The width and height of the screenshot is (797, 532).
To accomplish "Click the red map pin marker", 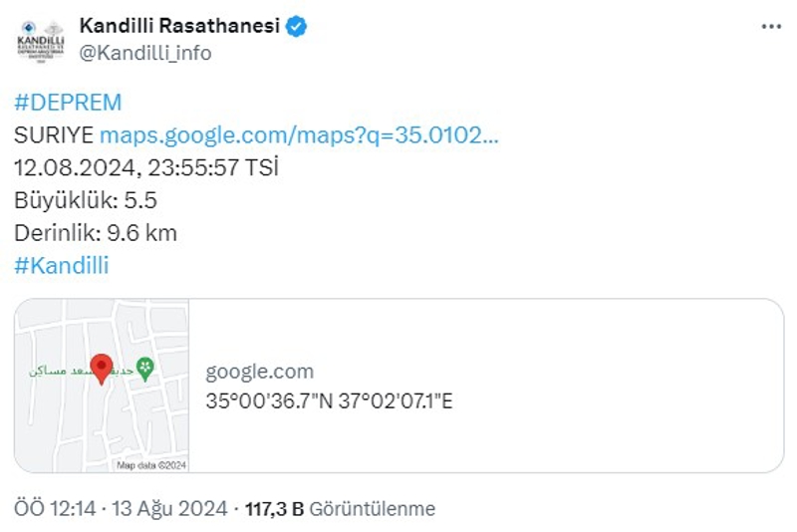I will click(x=101, y=367).
